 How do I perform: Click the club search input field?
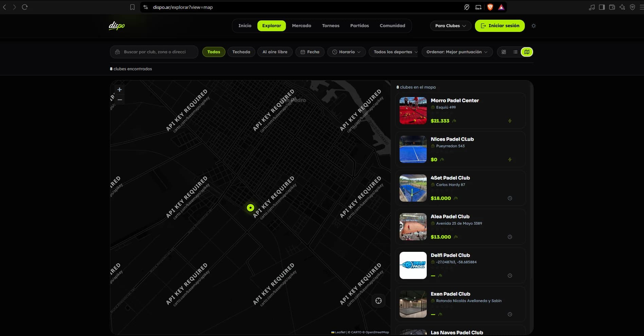pyautogui.click(x=154, y=52)
